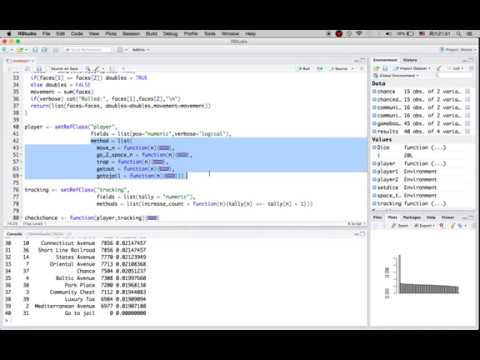The width and height of the screenshot is (480, 360).
Task: Click the Go to jail row in console
Action: (x=76, y=313)
